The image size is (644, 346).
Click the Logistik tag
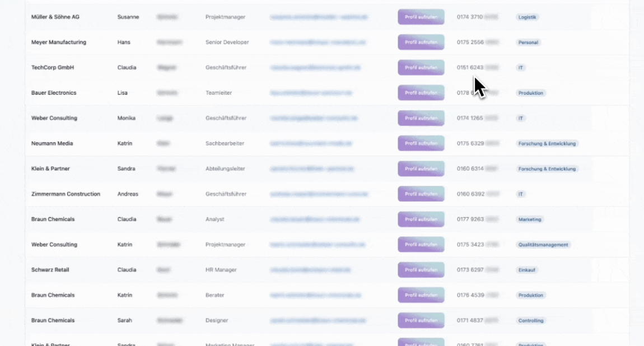point(527,17)
